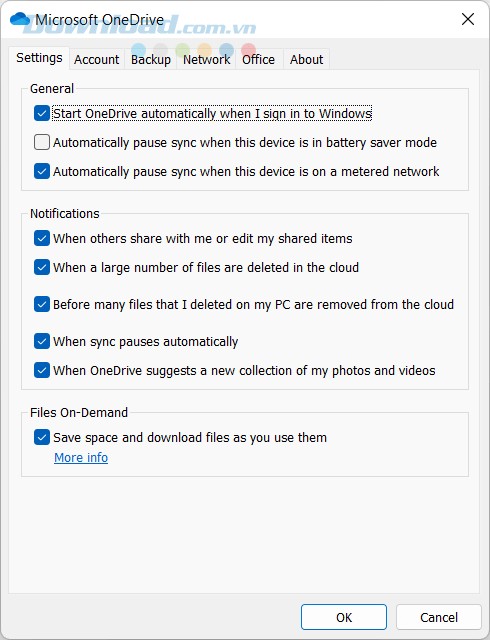Image resolution: width=490 pixels, height=640 pixels.
Task: Open the About tab
Action: (x=306, y=60)
